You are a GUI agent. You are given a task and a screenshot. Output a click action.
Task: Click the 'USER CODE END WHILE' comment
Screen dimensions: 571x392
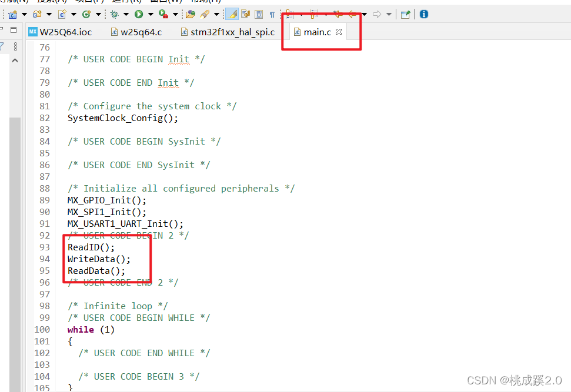click(x=144, y=353)
